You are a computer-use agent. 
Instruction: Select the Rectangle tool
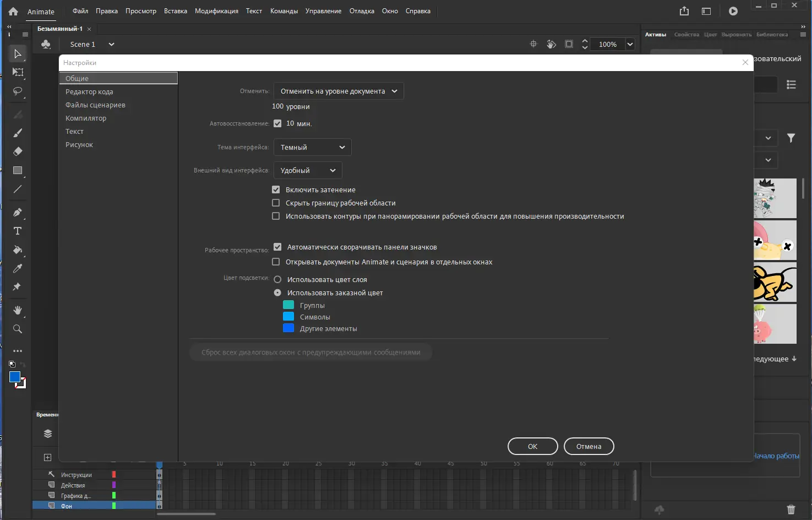[18, 170]
